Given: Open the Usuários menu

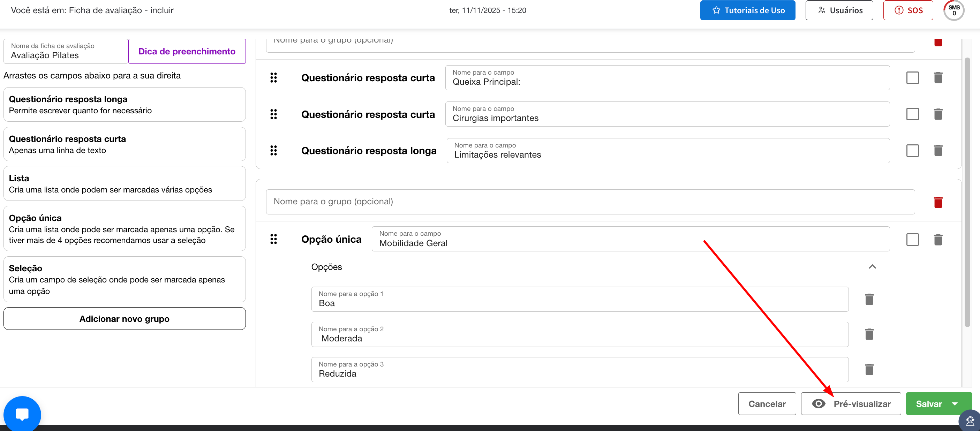Looking at the screenshot, I should [839, 10].
